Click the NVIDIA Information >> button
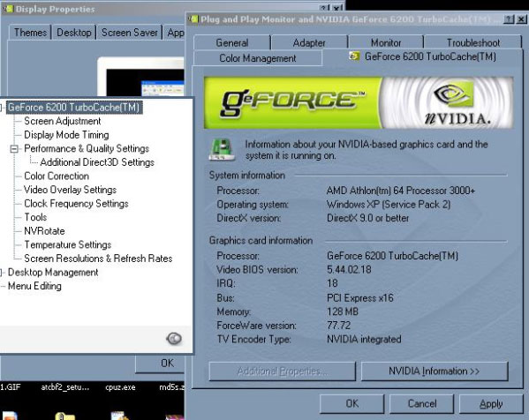This screenshot has height=420, width=529. click(435, 371)
